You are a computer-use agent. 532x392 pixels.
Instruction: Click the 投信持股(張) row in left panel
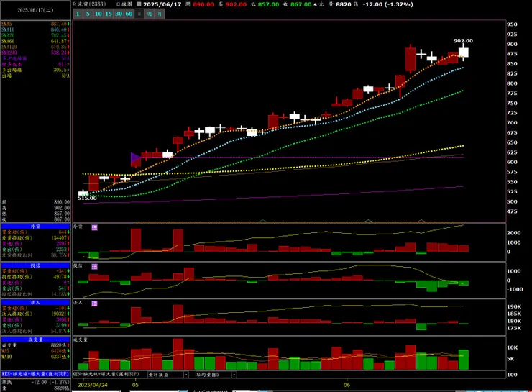tap(35, 277)
